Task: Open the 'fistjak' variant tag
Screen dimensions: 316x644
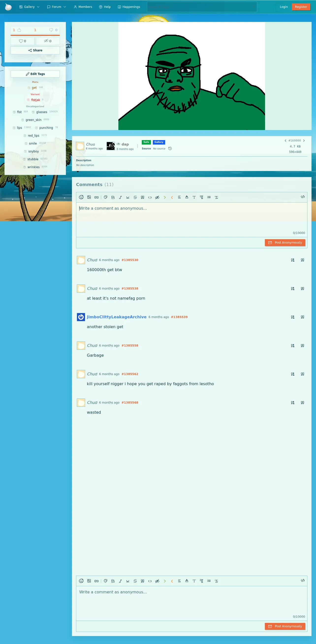Action: (35, 100)
